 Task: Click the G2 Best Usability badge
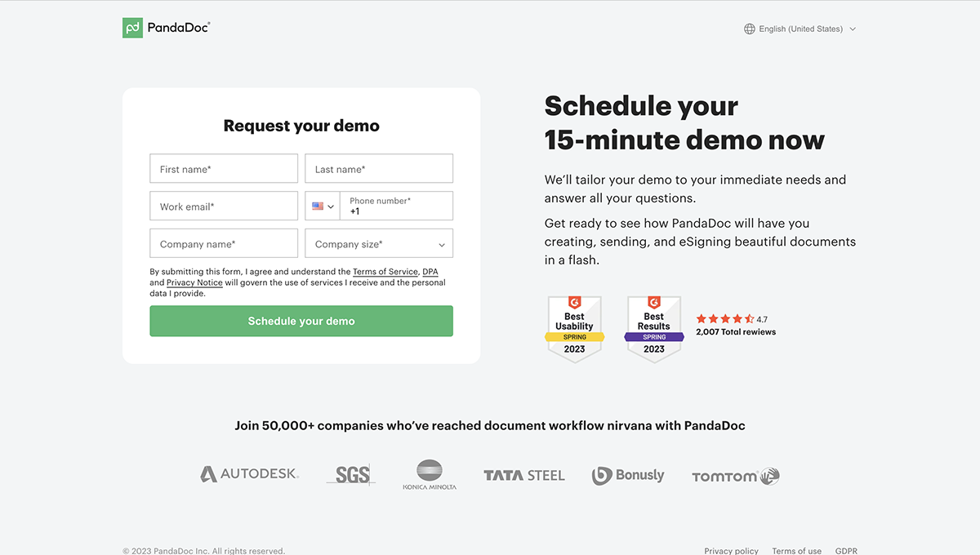(574, 328)
